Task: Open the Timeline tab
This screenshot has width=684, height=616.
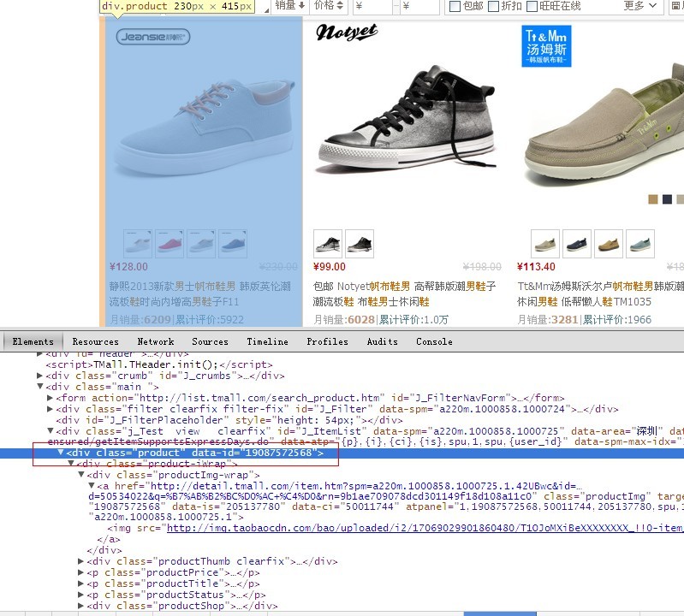Action: tap(267, 341)
